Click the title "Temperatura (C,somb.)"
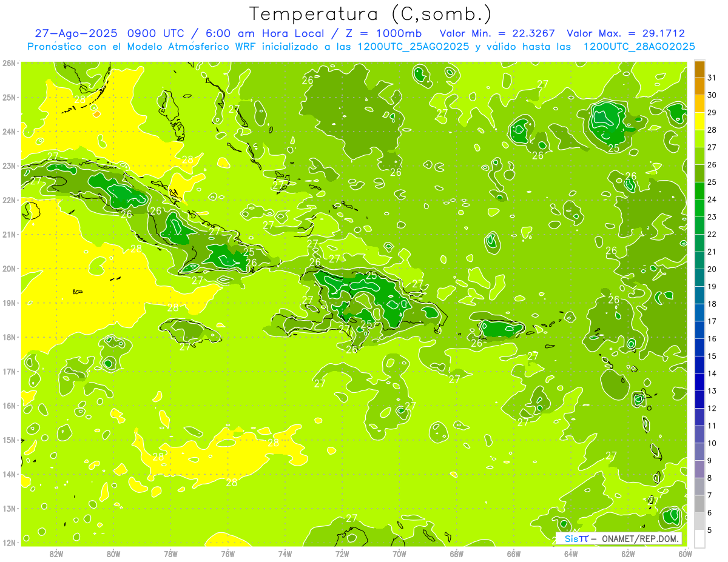Image resolution: width=728 pixels, height=562 pixels. 371,14
